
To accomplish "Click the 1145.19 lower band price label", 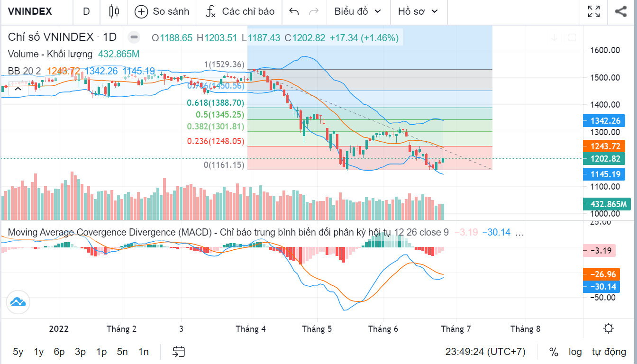I will 605,174.
